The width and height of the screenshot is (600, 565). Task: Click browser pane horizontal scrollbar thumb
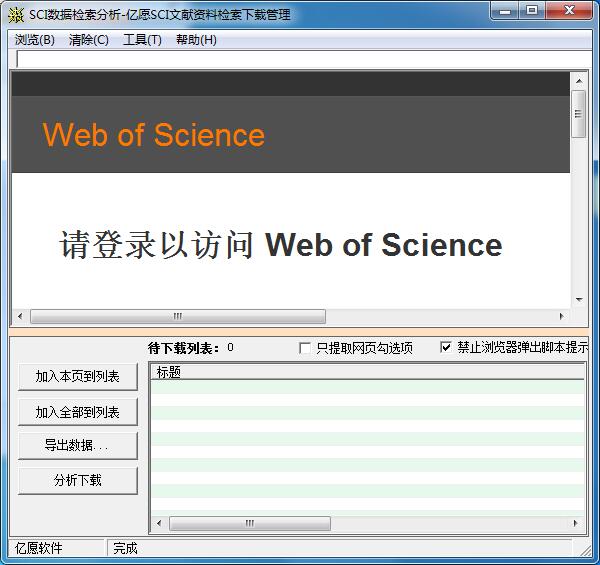(x=178, y=316)
